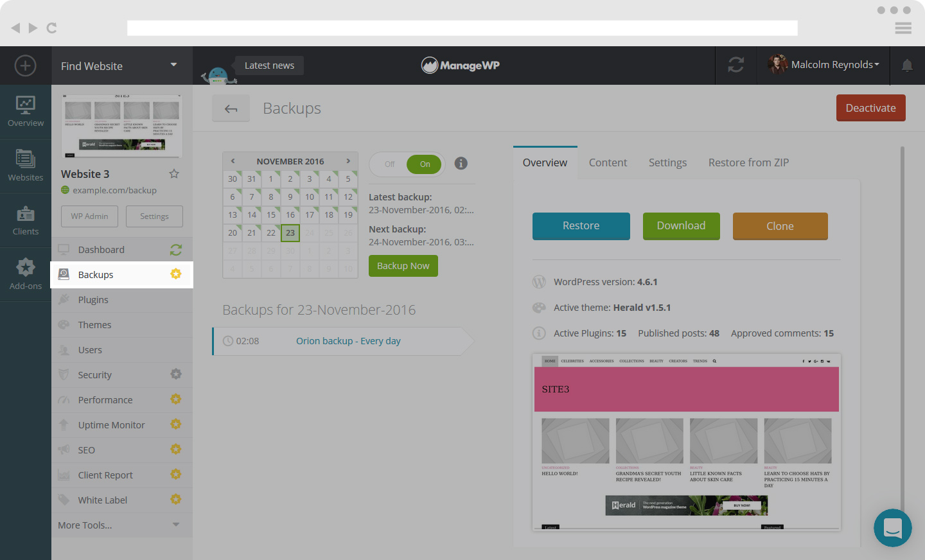The height and width of the screenshot is (560, 925).
Task: Click the Deactivate button
Action: pos(871,108)
